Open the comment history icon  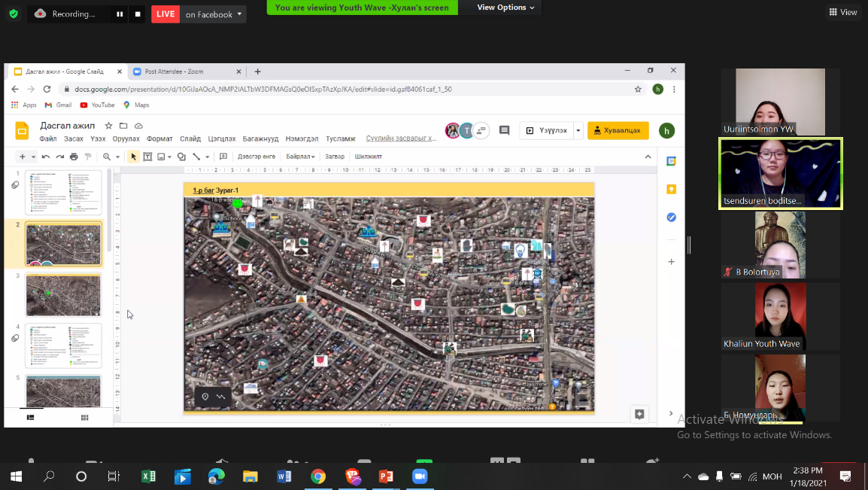[x=504, y=130]
